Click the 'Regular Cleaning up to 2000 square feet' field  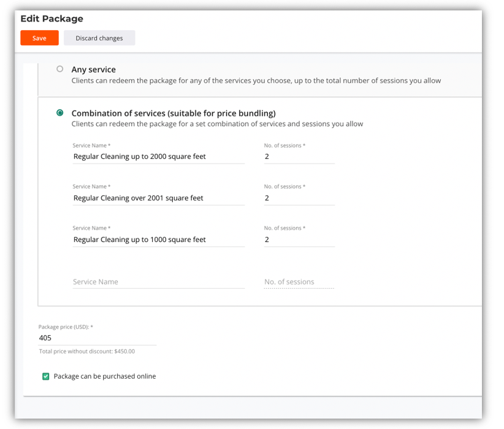pyautogui.click(x=158, y=157)
